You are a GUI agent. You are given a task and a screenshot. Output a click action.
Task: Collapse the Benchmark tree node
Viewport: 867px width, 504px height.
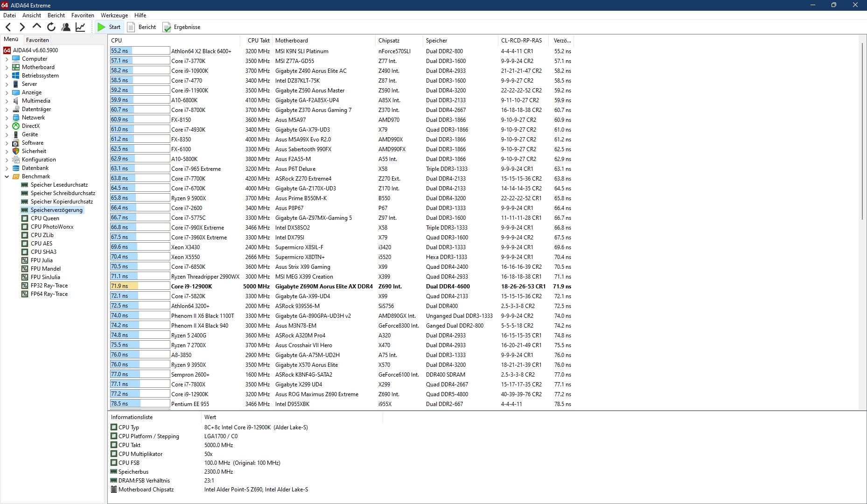[7, 177]
